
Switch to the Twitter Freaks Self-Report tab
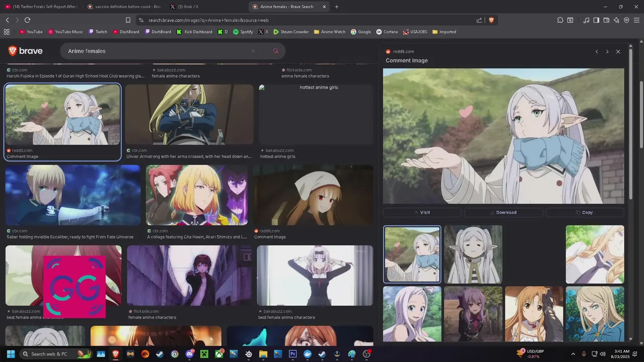point(42,7)
